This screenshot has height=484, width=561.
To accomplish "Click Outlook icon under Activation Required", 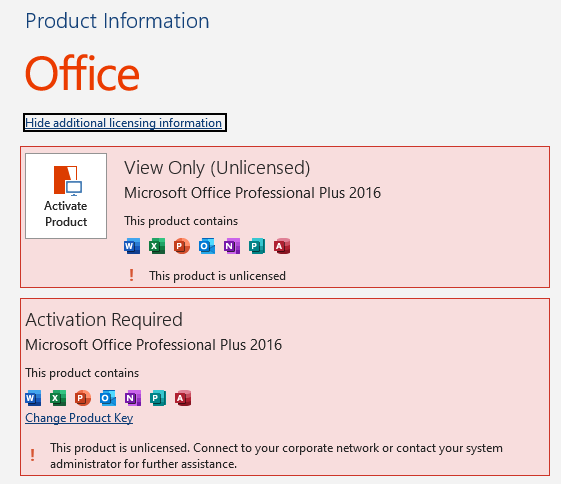I will (108, 398).
